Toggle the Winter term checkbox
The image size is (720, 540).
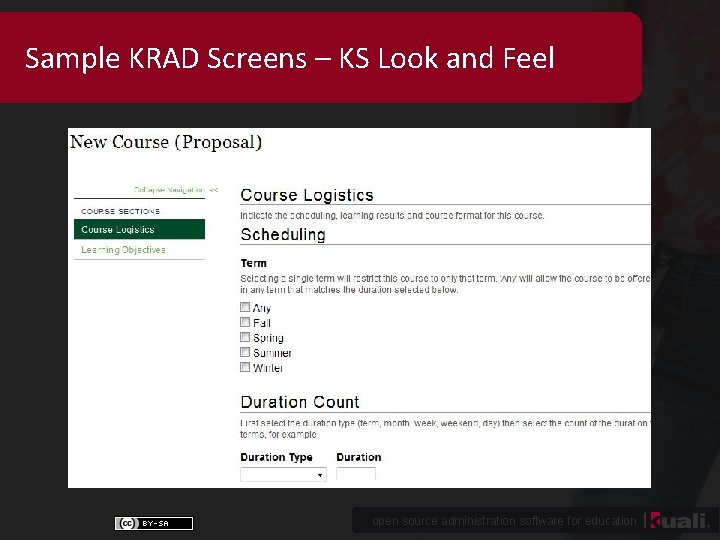click(245, 367)
